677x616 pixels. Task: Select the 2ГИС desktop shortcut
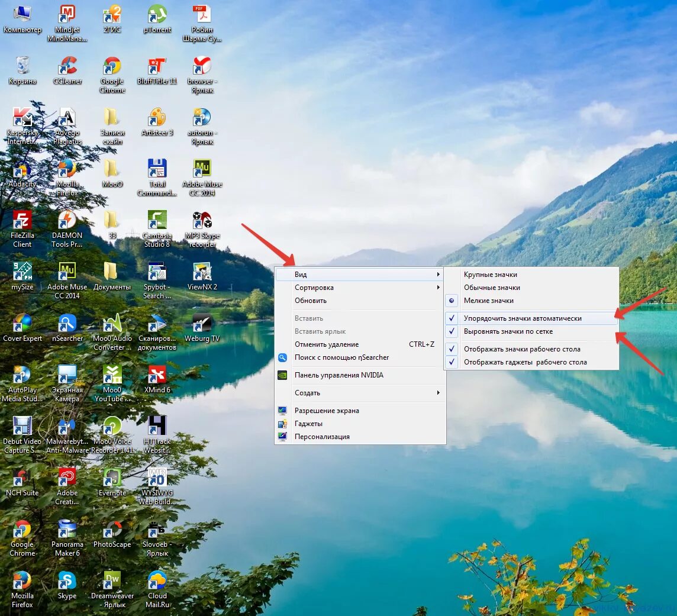click(112, 19)
